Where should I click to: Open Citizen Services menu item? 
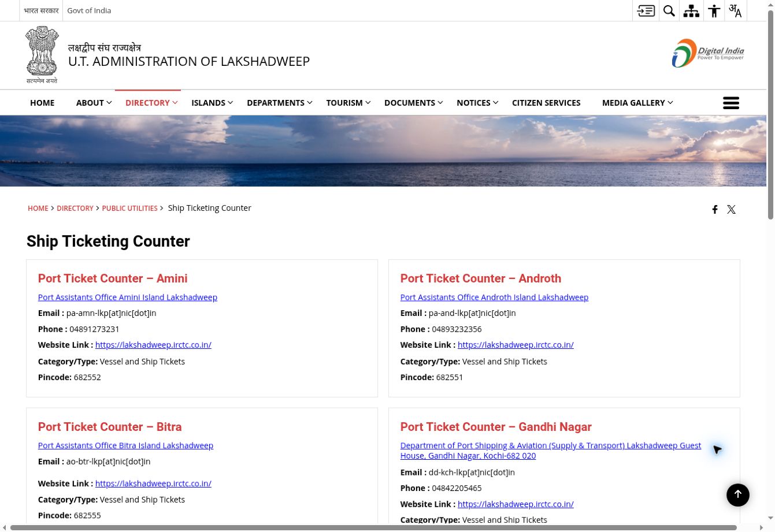click(546, 103)
